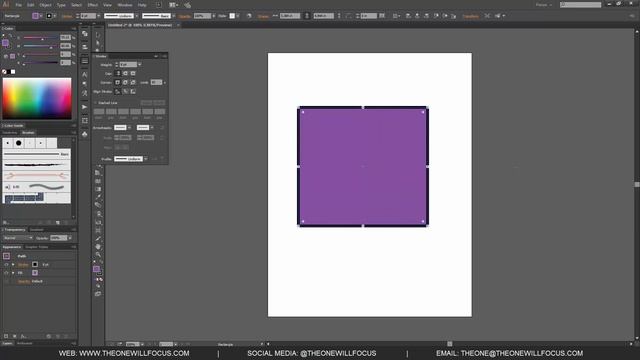
Task: Expand Fill row in Appearance panel
Action: pyautogui.click(x=13, y=273)
